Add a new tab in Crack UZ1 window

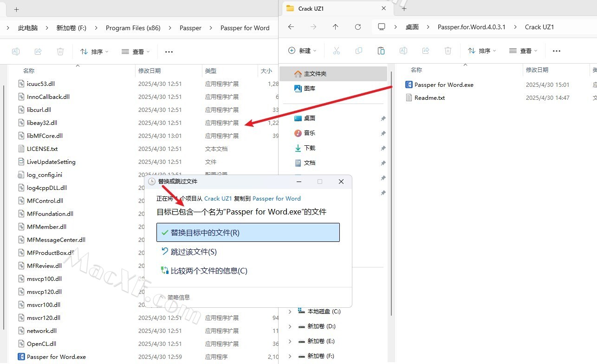404,8
